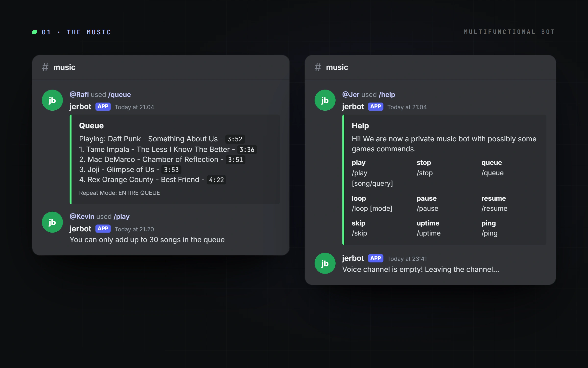Viewport: 588px width, 368px height.
Task: Click jerbot avatar beside the Queue message
Action: click(x=52, y=100)
